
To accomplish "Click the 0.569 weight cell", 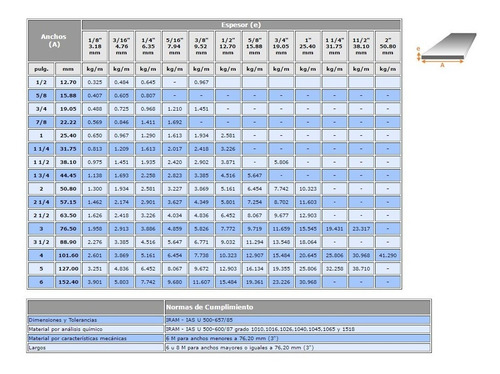I will [95, 122].
